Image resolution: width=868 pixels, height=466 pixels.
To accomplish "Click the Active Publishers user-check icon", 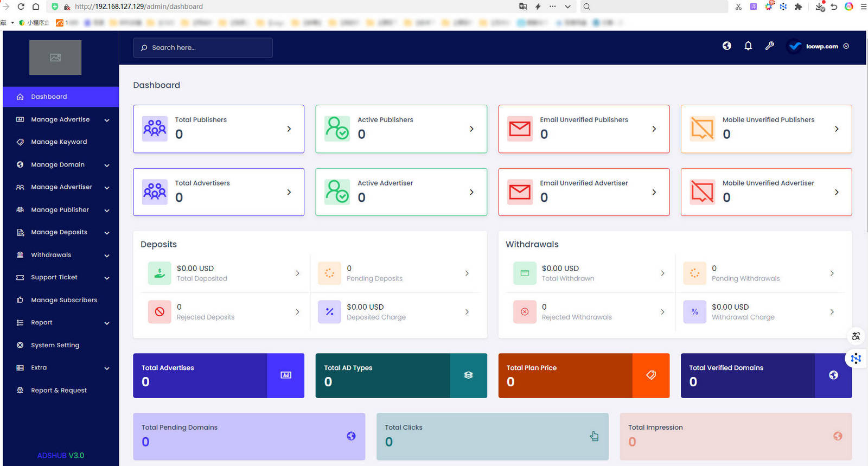I will [337, 129].
